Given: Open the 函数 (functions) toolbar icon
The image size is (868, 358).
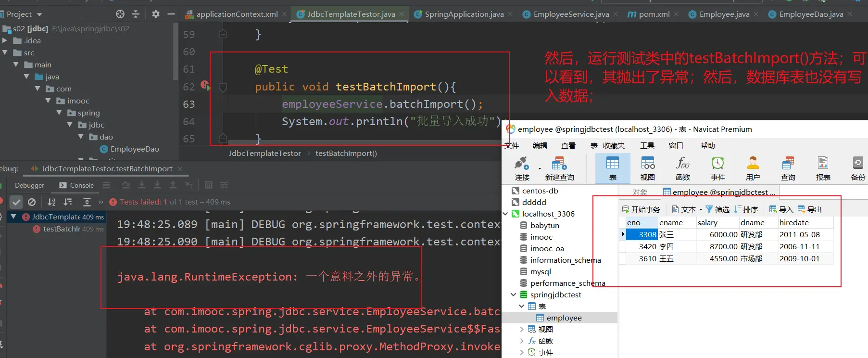Looking at the screenshot, I should coord(682,168).
